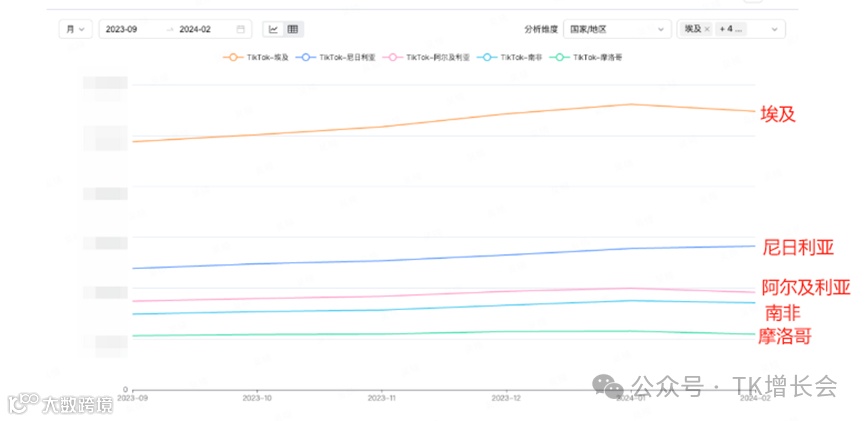
Task: Switch to line chart view
Action: 273,29
